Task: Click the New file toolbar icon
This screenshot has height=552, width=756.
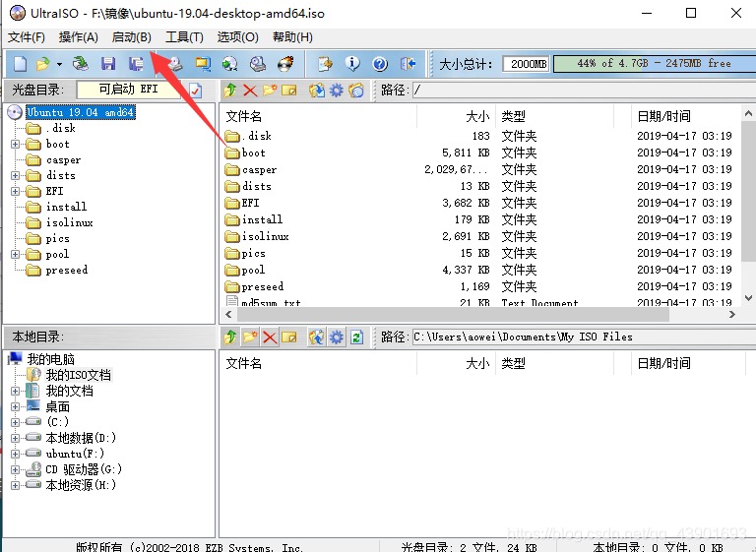Action: (20, 64)
